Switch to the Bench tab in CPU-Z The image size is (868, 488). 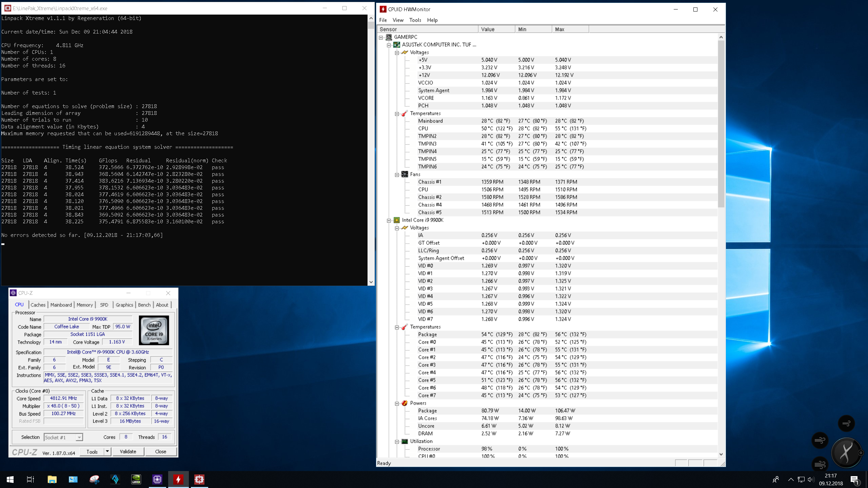coord(144,305)
